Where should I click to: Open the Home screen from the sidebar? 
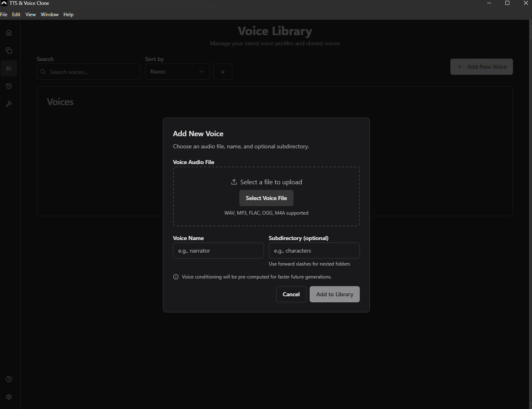click(x=9, y=32)
